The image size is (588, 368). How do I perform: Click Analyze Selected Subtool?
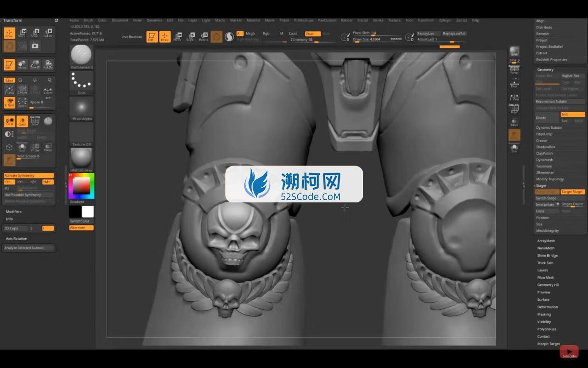click(28, 248)
